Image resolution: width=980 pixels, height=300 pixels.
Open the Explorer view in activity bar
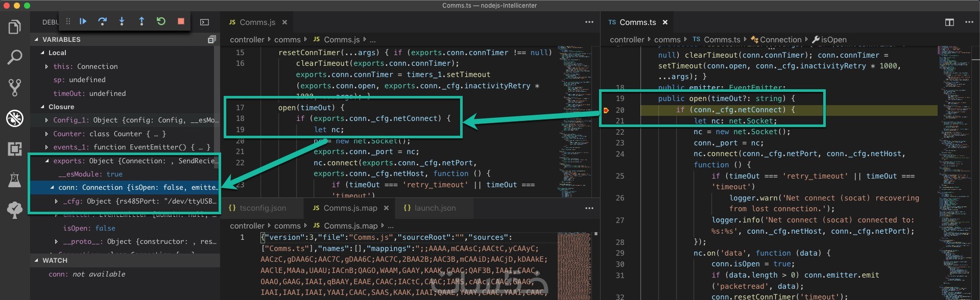(15, 27)
